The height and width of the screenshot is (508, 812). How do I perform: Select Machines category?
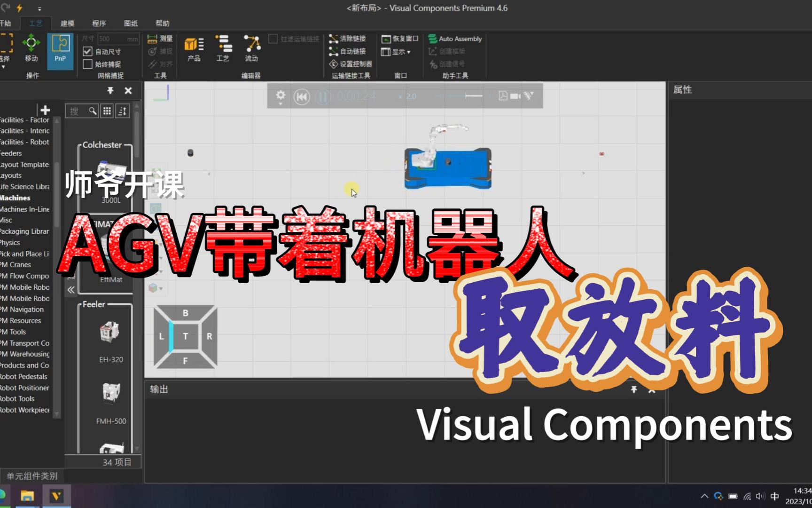[x=15, y=198]
